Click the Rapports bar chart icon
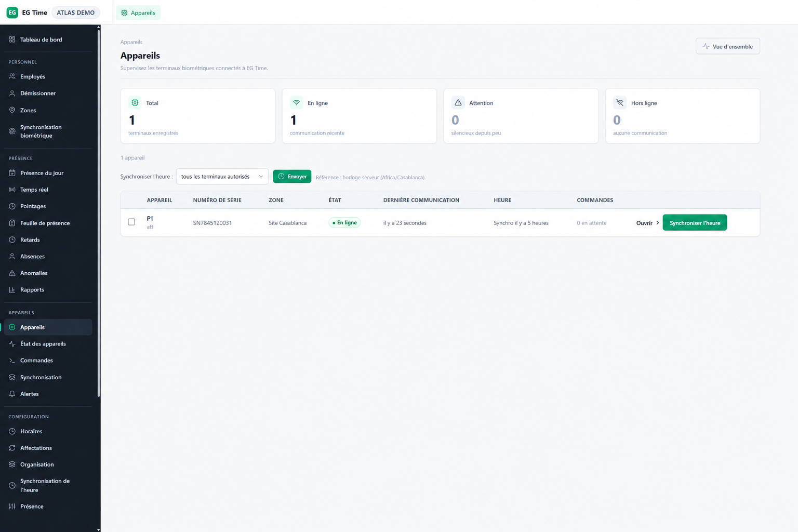 tap(12, 290)
